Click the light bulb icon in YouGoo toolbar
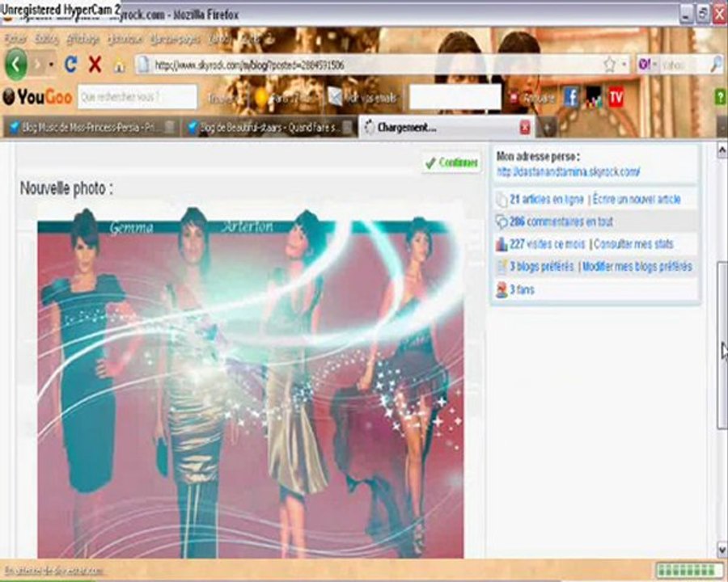The width and height of the screenshot is (728, 582). (262, 98)
